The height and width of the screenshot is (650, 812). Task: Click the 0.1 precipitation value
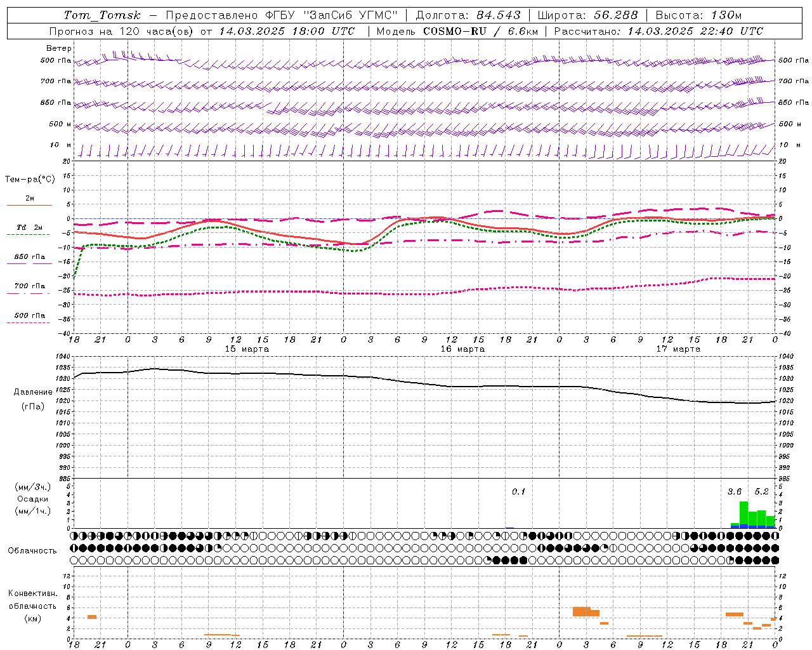tap(519, 492)
